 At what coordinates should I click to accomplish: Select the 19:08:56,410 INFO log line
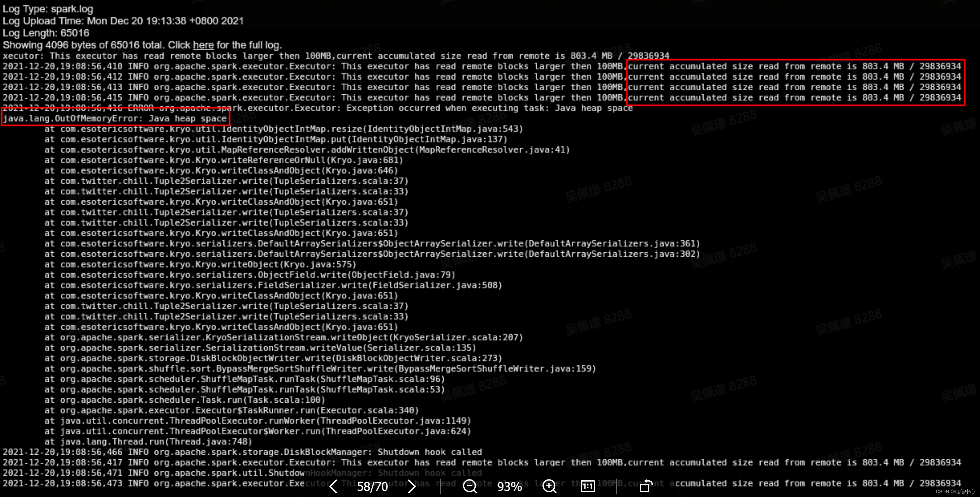(x=482, y=66)
